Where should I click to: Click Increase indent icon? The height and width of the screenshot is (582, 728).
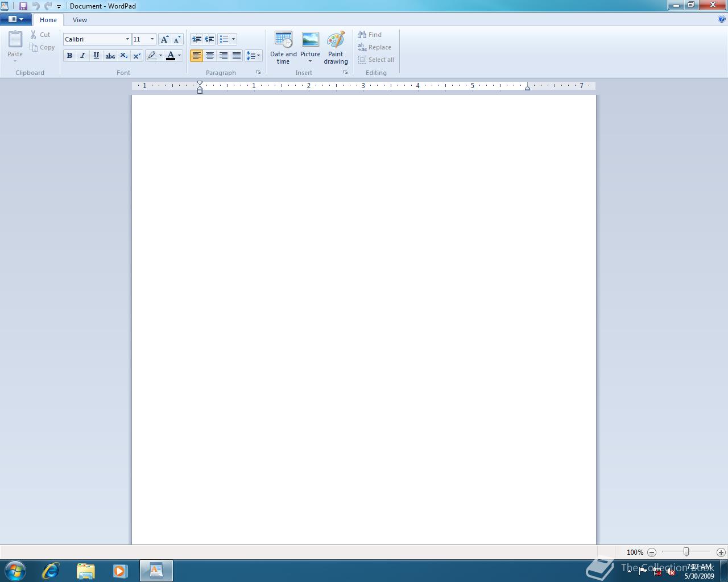click(210, 39)
